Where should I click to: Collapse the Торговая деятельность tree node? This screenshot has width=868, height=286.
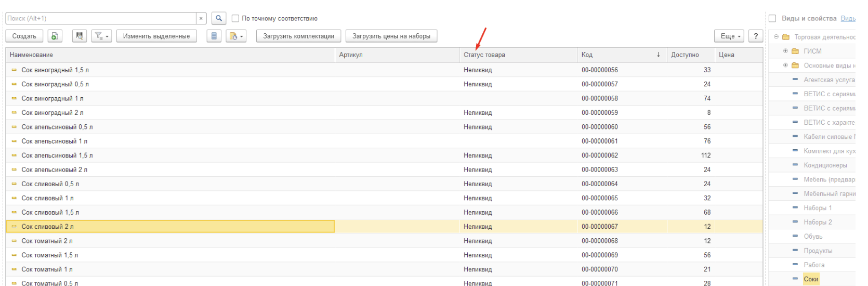776,37
